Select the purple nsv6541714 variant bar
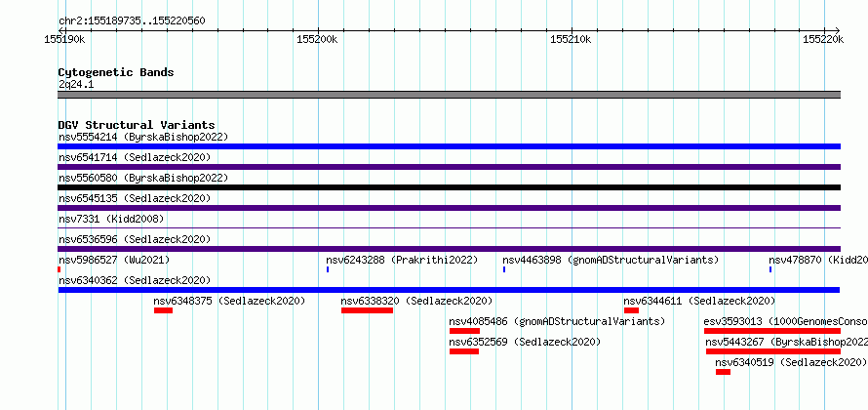Screen dimensions: 868x410 coord(449,167)
